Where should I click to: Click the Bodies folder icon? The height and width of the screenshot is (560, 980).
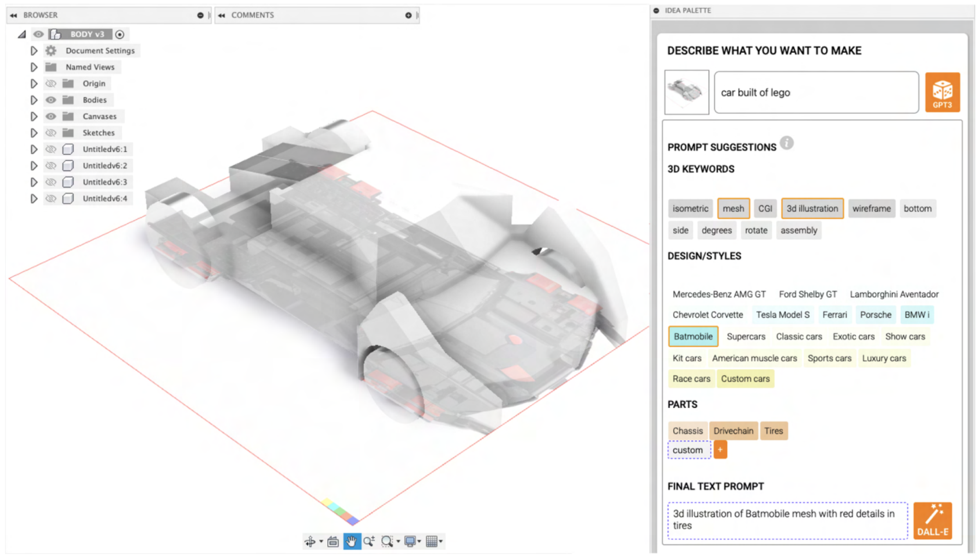[x=68, y=100]
